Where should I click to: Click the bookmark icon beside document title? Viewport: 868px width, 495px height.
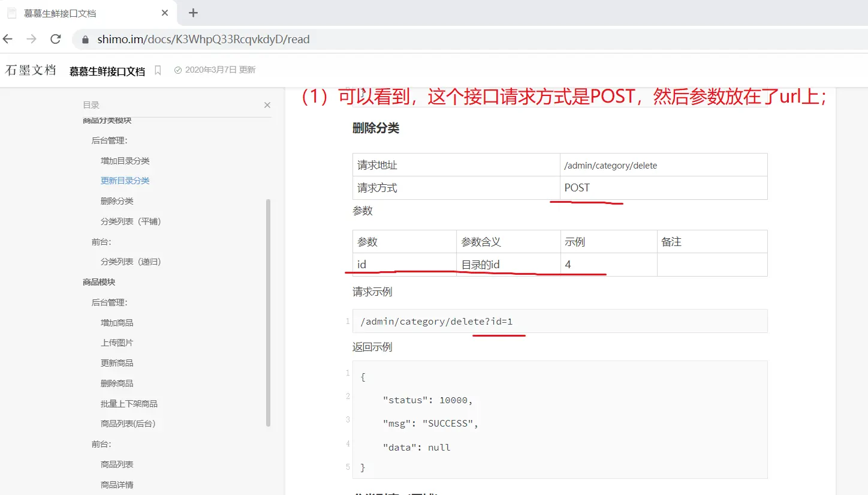tap(158, 70)
